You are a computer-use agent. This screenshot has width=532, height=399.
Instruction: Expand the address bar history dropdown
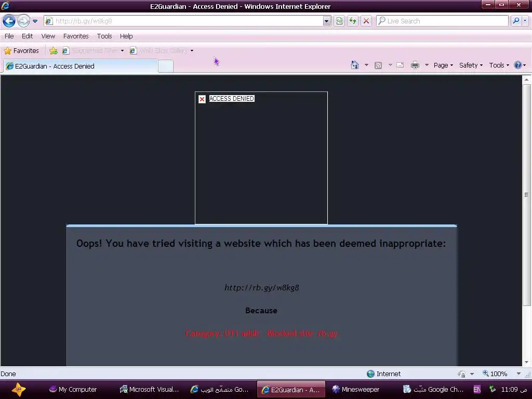pos(326,21)
